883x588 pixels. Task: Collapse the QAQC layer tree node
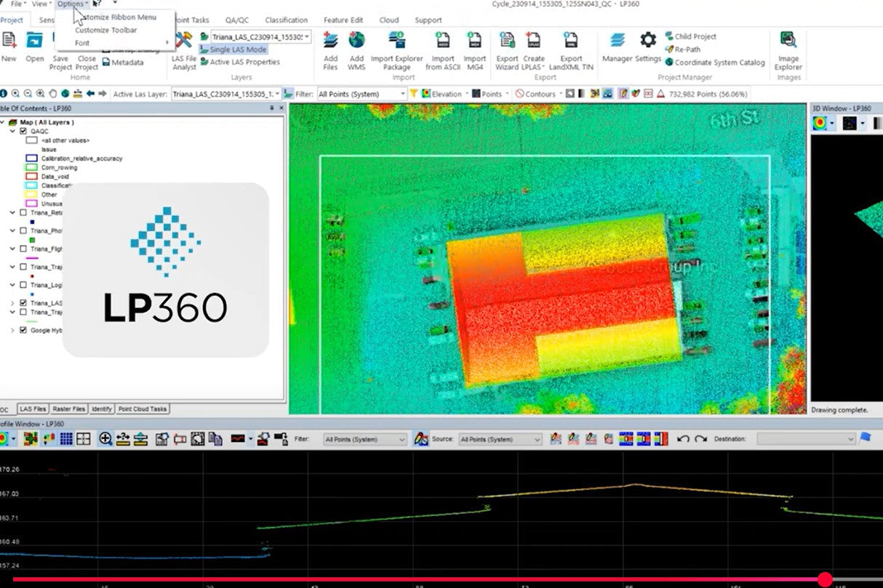[12, 132]
